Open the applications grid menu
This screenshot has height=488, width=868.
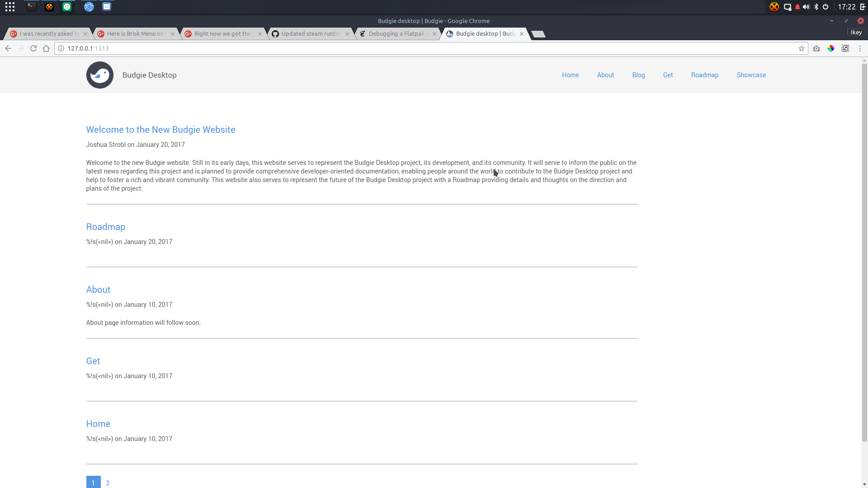[x=10, y=7]
